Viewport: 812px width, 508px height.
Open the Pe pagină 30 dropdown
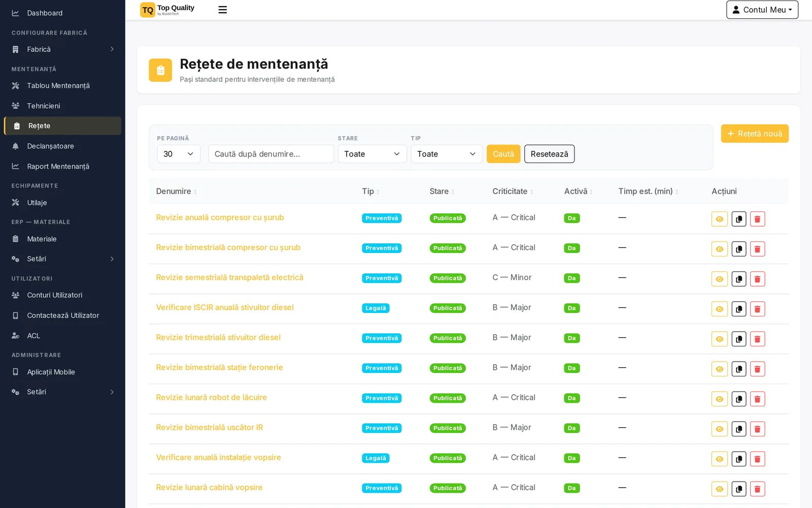179,154
